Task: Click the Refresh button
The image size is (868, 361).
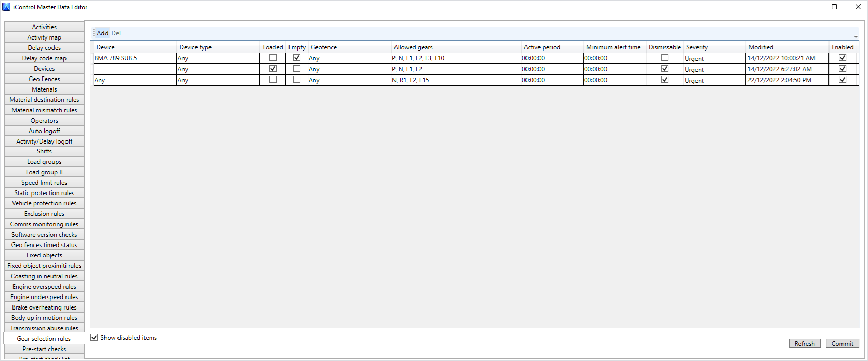Action: coord(805,343)
